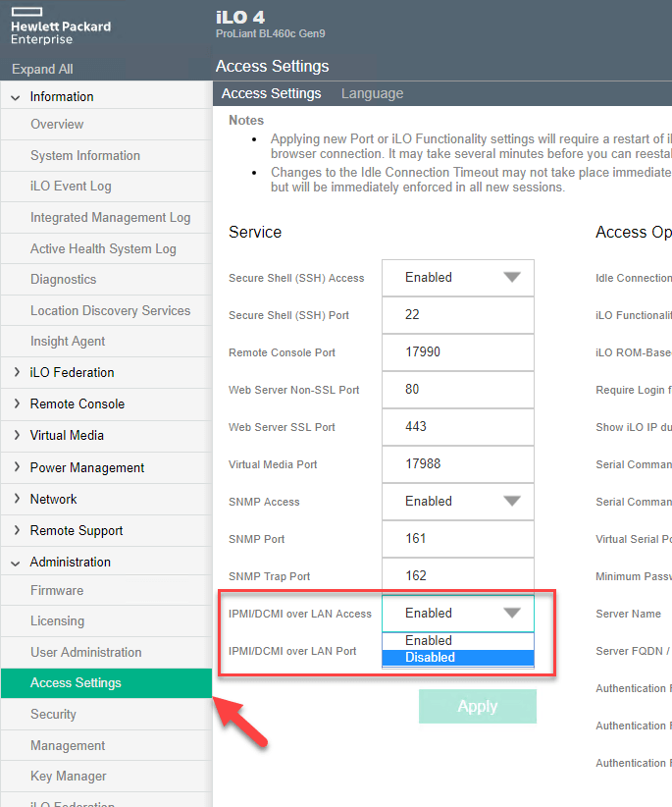Select the Access Settings tab
The height and width of the screenshot is (807, 672).
pos(272,93)
